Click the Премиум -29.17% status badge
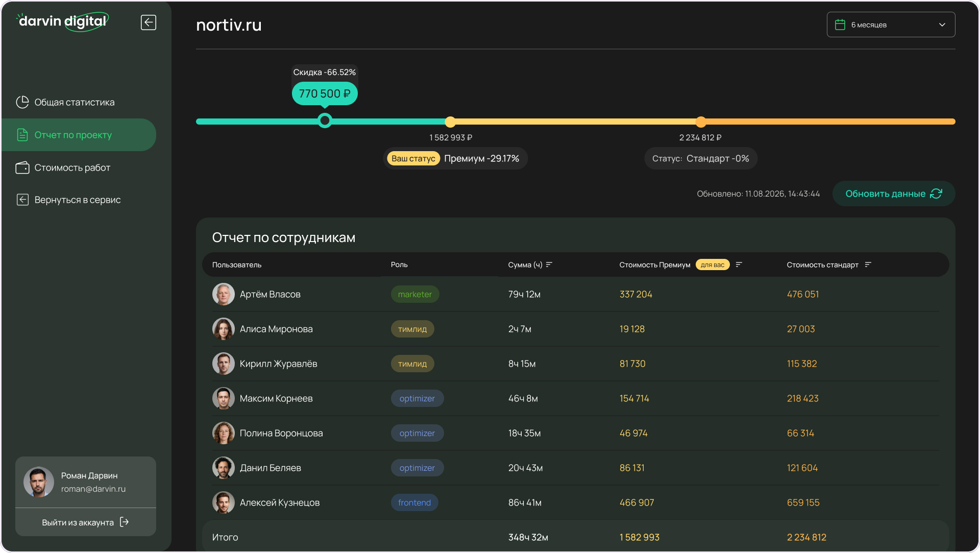Screen dimensions: 980x553 pos(455,158)
